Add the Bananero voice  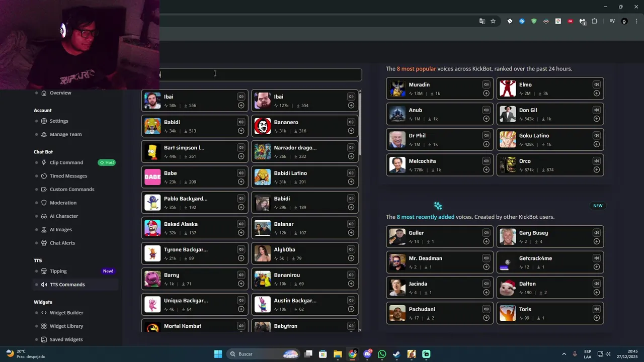(351, 131)
